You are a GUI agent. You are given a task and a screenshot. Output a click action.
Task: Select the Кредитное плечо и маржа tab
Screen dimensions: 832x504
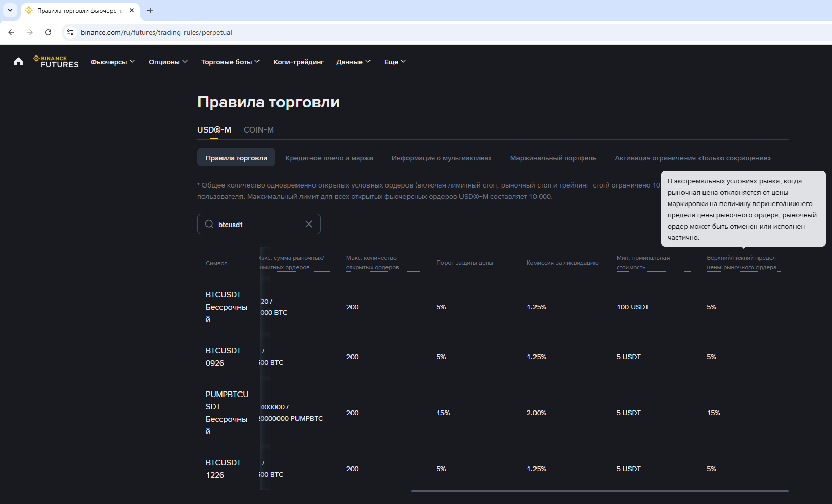tap(329, 158)
